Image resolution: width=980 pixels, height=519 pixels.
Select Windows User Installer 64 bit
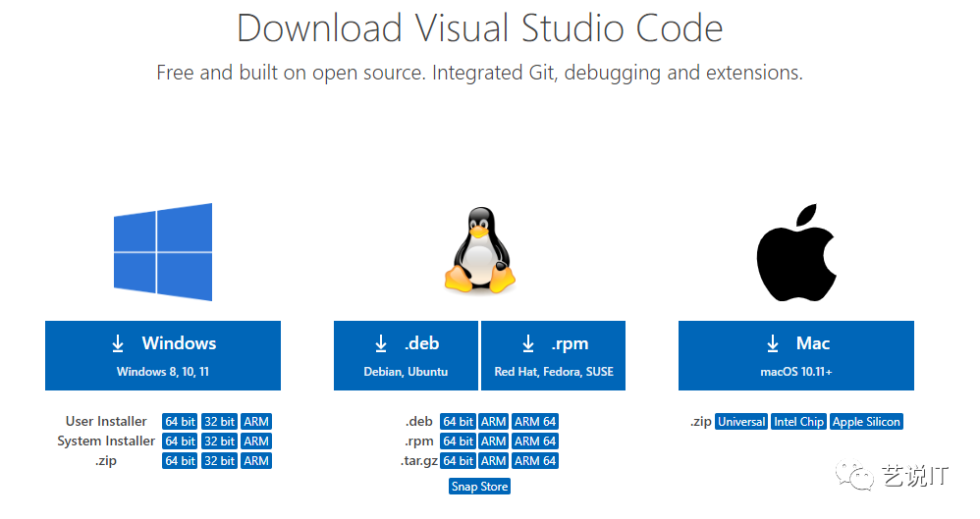point(180,422)
